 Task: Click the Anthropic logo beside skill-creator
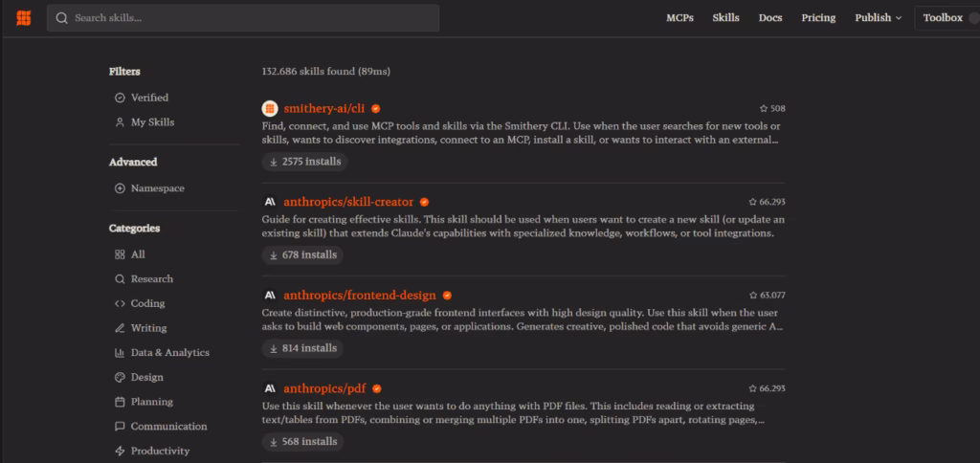(x=269, y=202)
